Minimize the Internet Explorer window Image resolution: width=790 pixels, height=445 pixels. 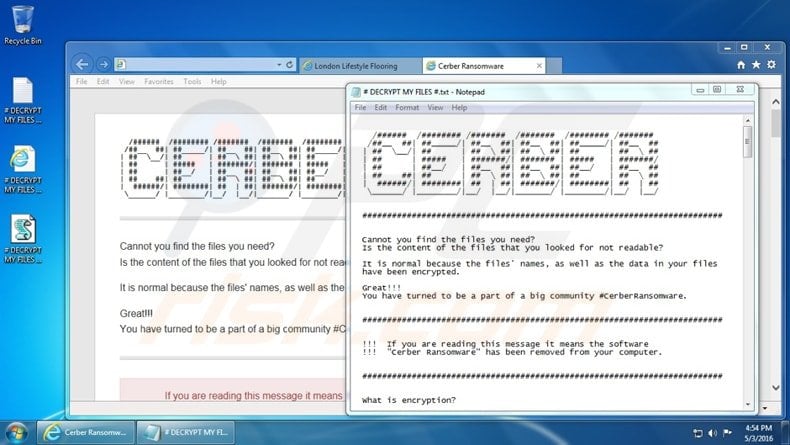pyautogui.click(x=727, y=48)
